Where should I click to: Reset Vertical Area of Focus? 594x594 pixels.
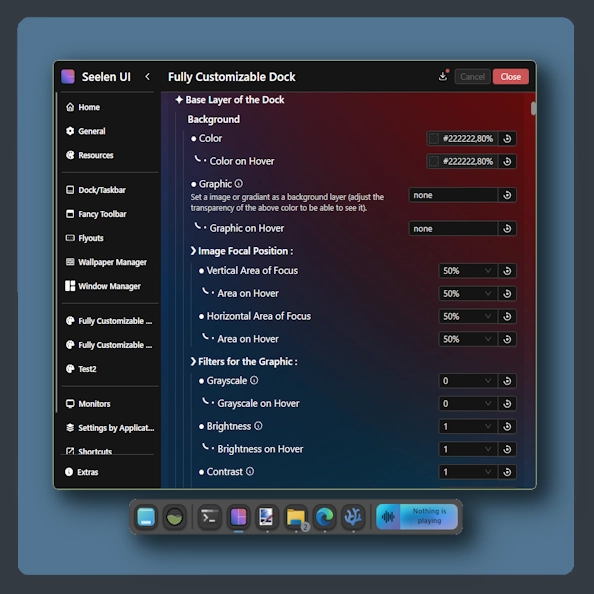click(507, 271)
